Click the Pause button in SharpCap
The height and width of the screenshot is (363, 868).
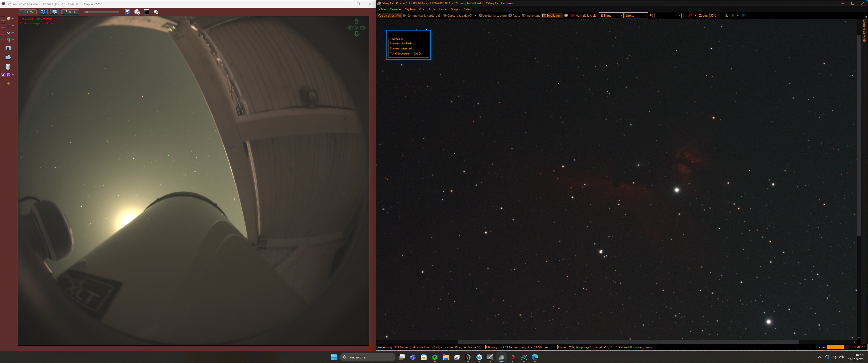pos(514,15)
